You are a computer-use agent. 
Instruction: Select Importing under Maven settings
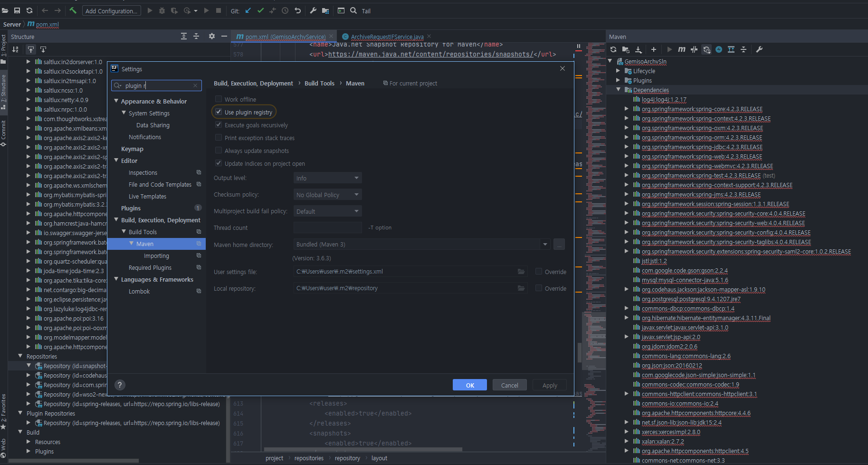click(x=156, y=256)
